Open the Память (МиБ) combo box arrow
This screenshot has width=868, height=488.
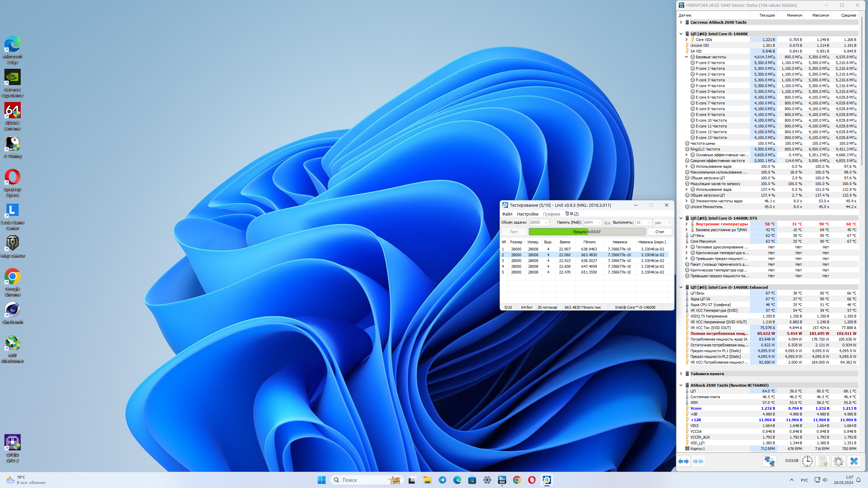599,223
